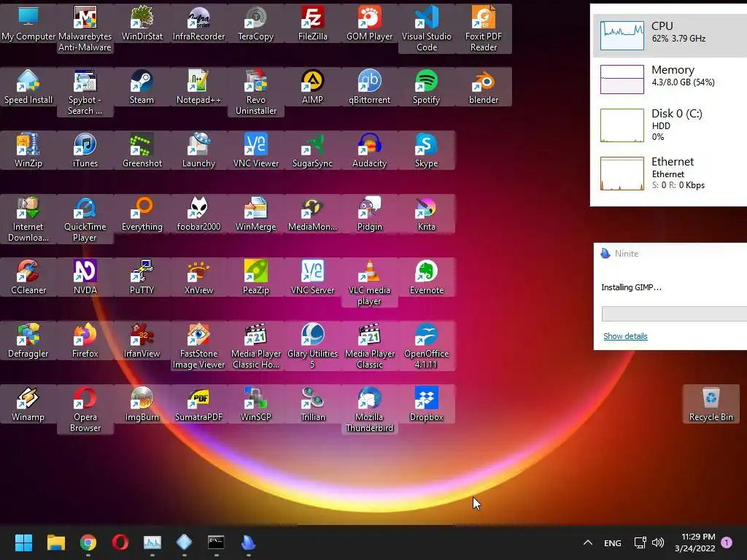Screen dimensions: 747x560
Task: Select the Recycle Bin icon
Action: coord(711,403)
